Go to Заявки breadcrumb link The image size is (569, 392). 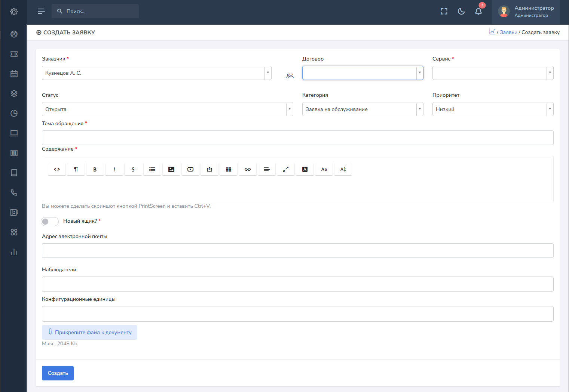[508, 33]
